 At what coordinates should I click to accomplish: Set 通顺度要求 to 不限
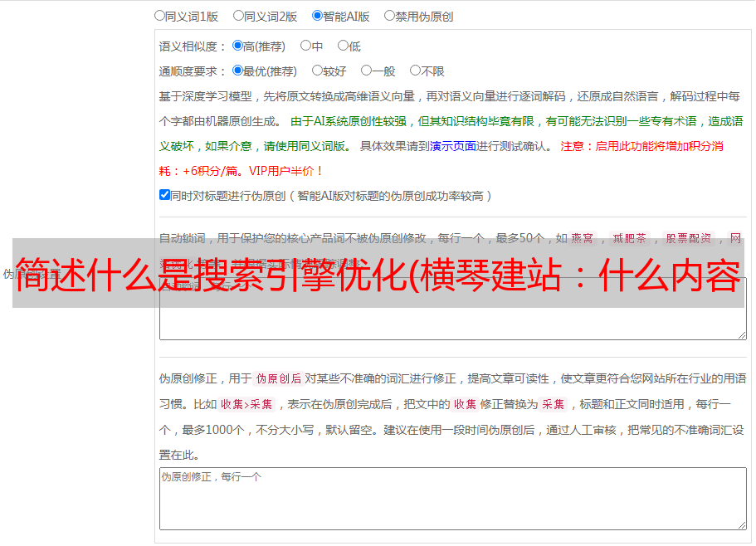tap(415, 71)
